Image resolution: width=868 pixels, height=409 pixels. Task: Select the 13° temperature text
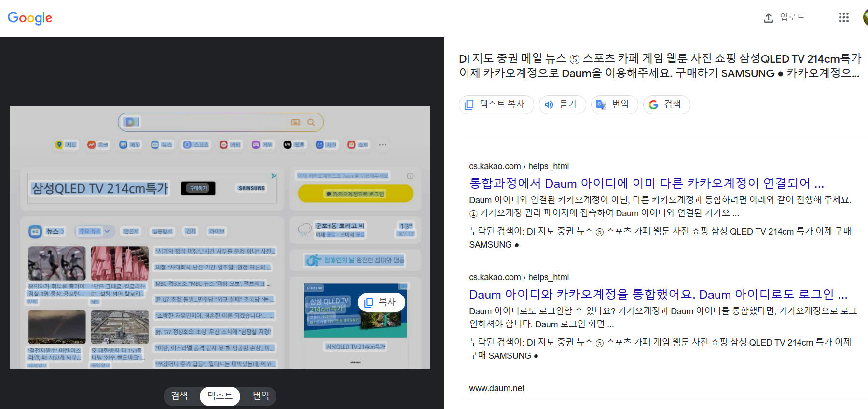(406, 226)
